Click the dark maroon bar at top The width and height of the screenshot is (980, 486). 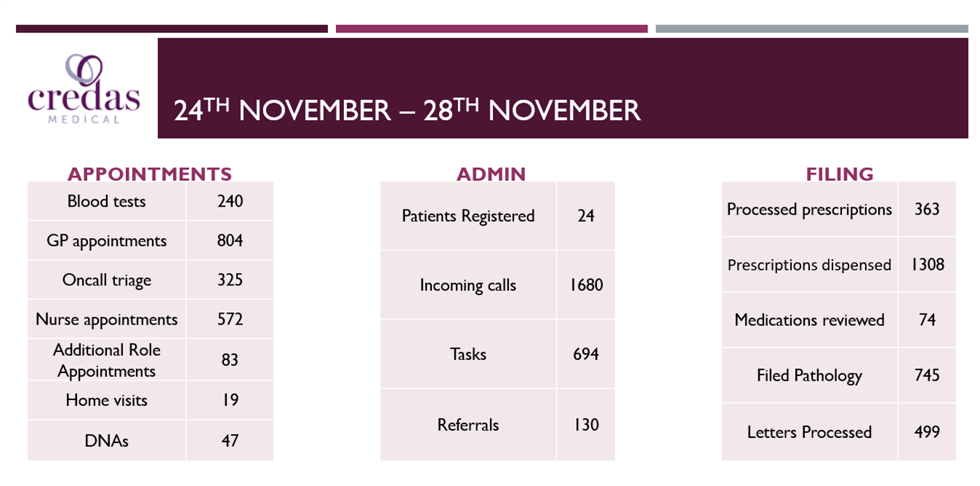[172, 29]
